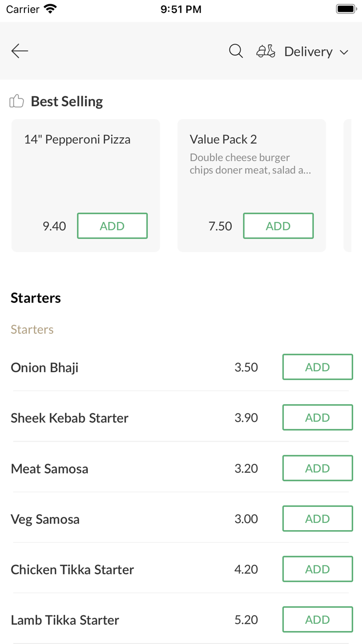
Task: Tap the Wi-Fi status icon
Action: click(x=50, y=9)
